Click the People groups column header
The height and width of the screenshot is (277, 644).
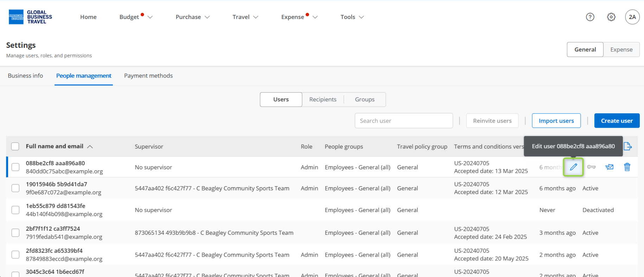[x=344, y=146]
